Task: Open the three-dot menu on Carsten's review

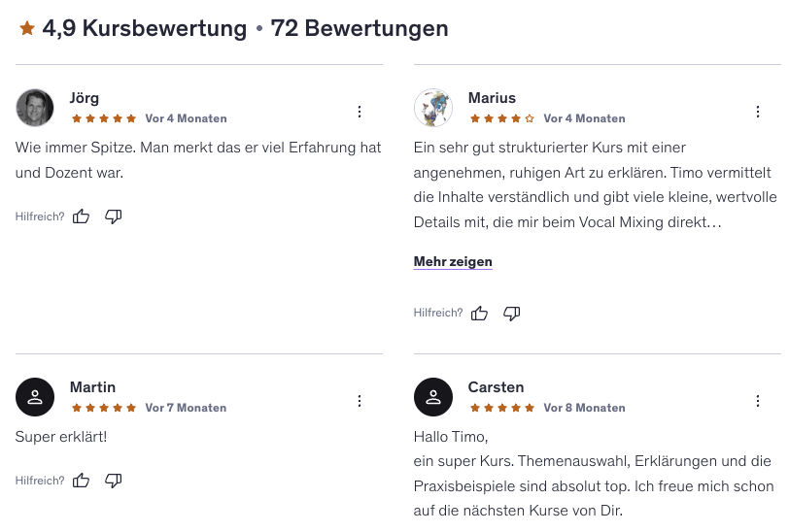Action: point(758,401)
